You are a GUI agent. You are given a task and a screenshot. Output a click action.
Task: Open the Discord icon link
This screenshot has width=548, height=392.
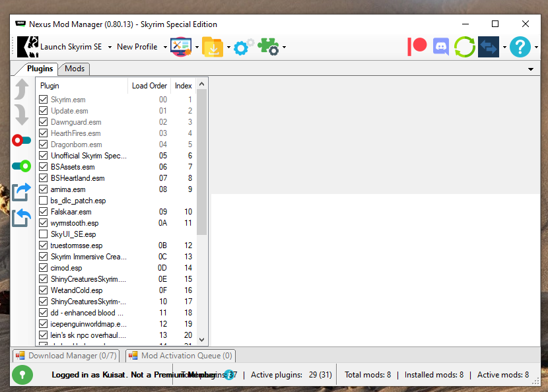[440, 47]
